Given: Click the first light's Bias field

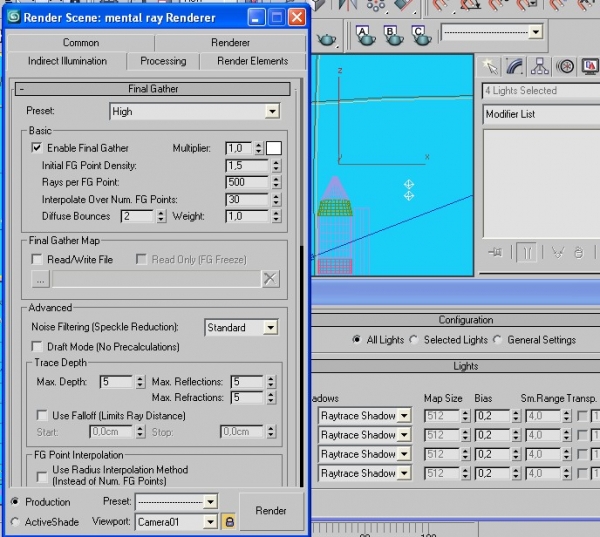Looking at the screenshot, I should (x=492, y=416).
